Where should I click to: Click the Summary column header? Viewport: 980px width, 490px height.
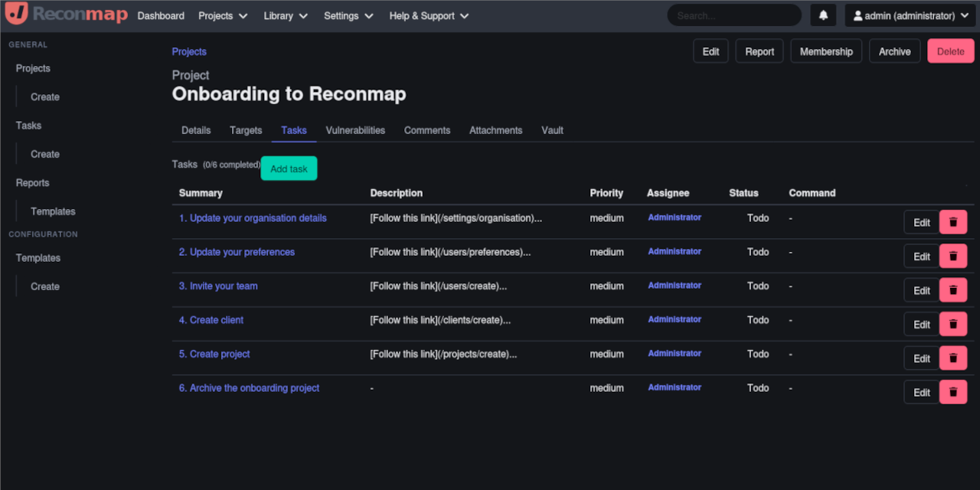pyautogui.click(x=201, y=193)
